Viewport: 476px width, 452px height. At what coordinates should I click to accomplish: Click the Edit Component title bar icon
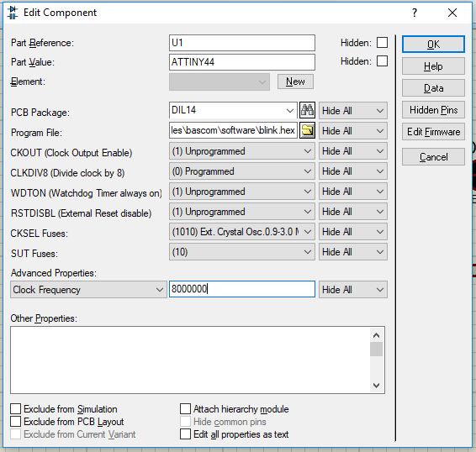(x=12, y=13)
